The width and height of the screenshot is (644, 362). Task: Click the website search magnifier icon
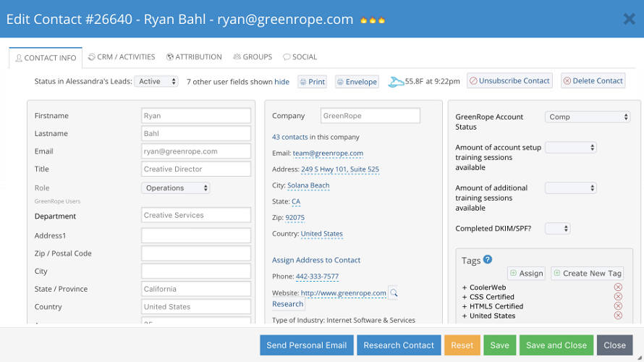[x=394, y=293]
